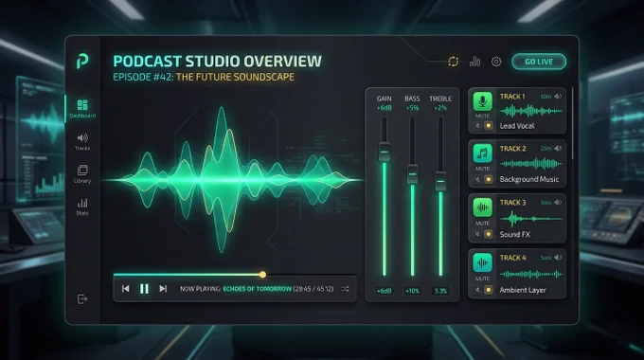Toggle yellow record-arm button on Sound FX track

[489, 234]
